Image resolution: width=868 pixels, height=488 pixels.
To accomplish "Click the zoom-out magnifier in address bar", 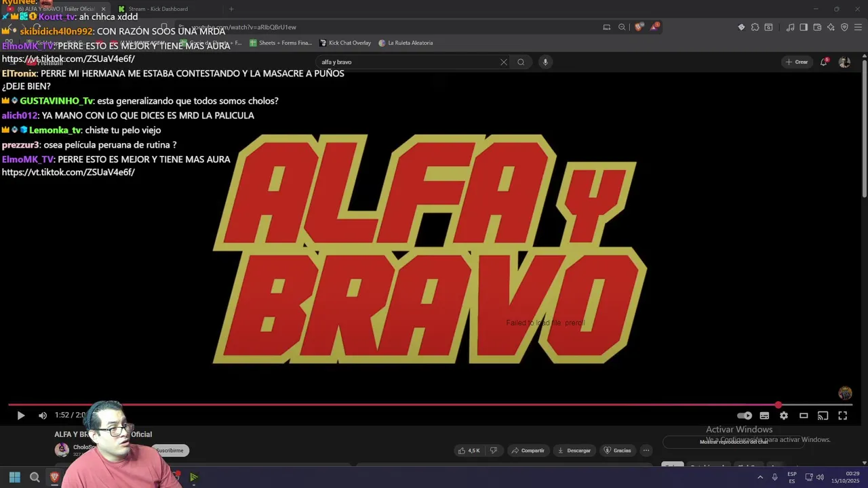I will click(x=622, y=27).
